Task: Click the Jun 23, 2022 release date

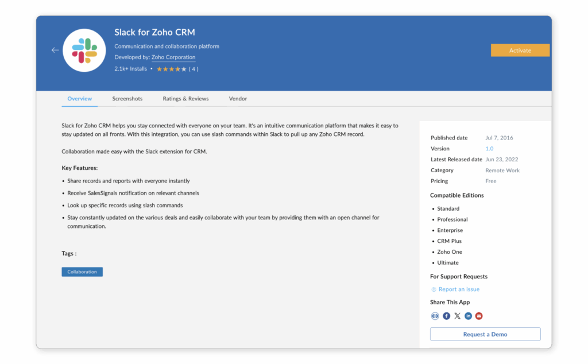Action: [502, 159]
